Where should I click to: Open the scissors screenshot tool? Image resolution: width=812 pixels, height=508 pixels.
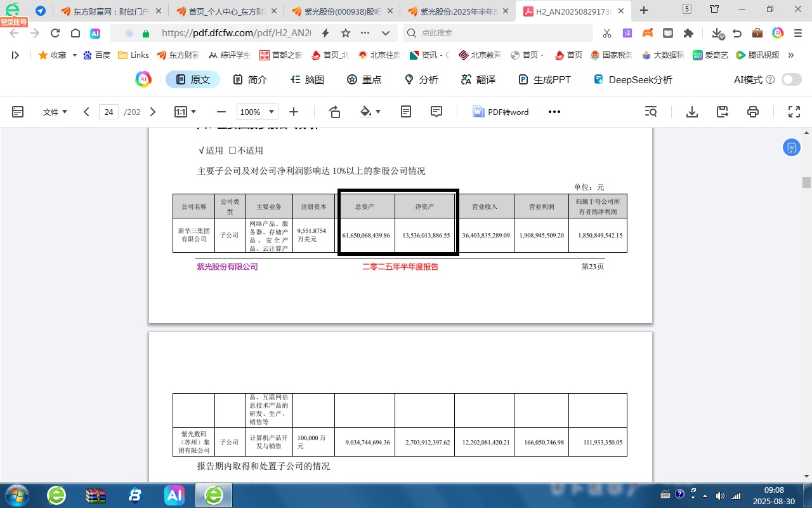coord(607,33)
